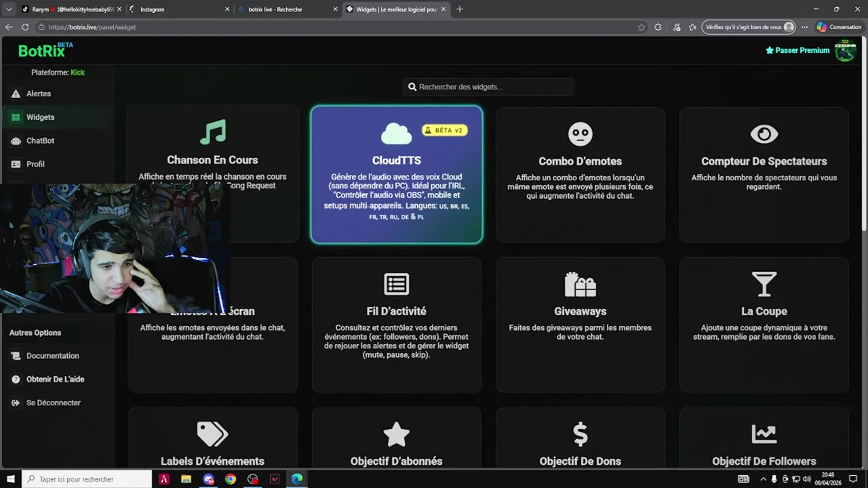Click the Profil card icon in sidebar
This screenshot has width=868, height=488.
[16, 164]
